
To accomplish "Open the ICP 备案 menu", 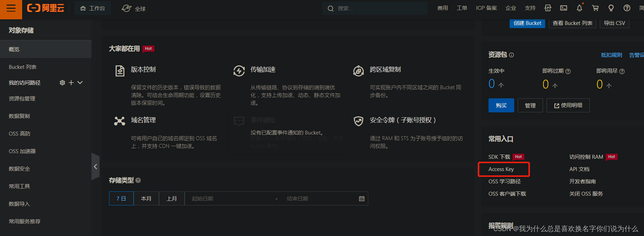I will [x=486, y=8].
